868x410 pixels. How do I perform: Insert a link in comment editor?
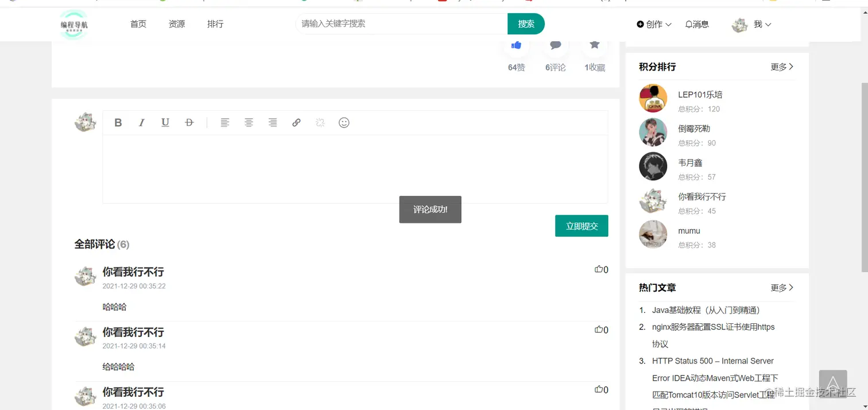(x=296, y=122)
